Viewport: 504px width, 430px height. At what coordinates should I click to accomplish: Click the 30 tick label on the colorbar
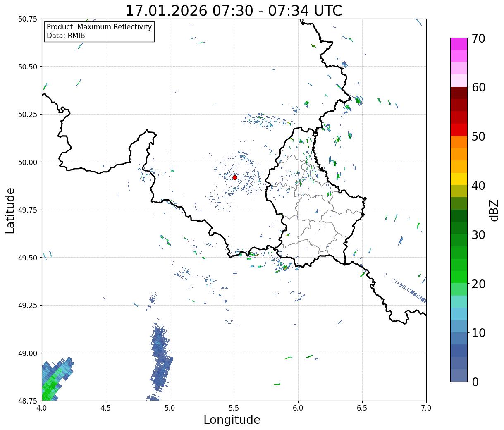pos(478,234)
